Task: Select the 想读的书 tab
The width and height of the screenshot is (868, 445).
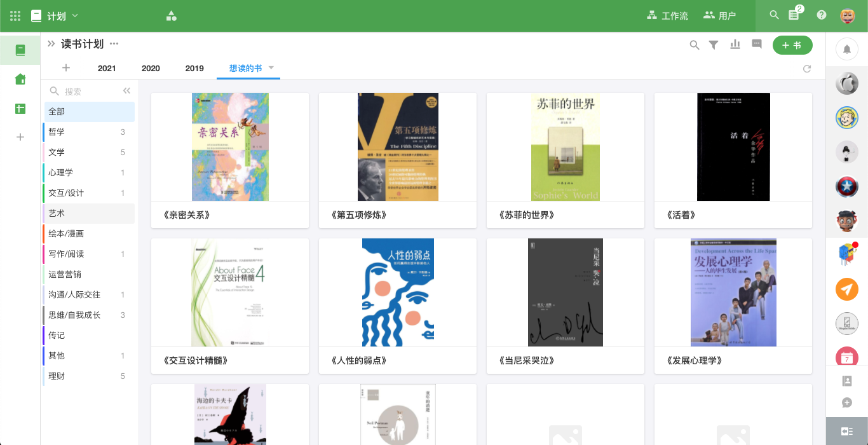Action: point(245,68)
